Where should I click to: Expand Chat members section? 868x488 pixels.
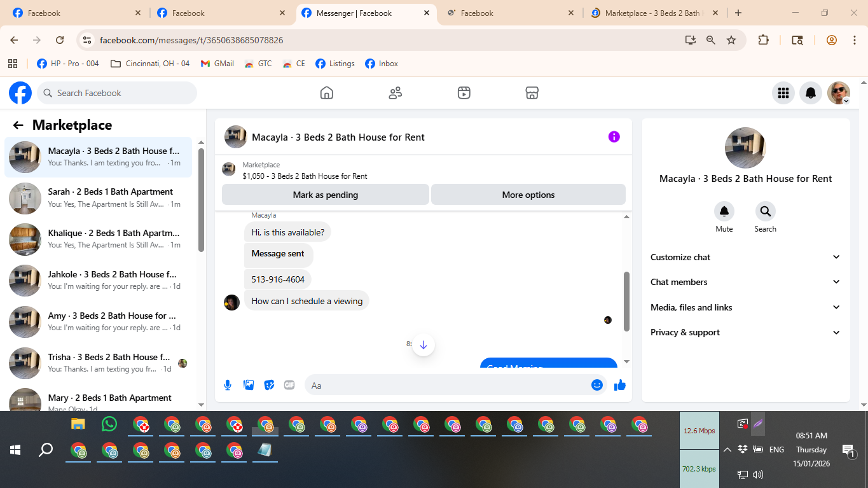745,282
